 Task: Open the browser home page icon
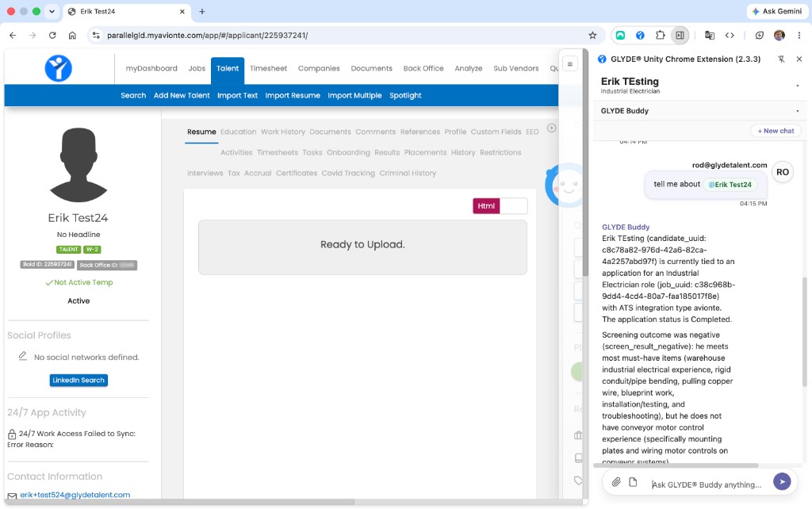coord(72,35)
